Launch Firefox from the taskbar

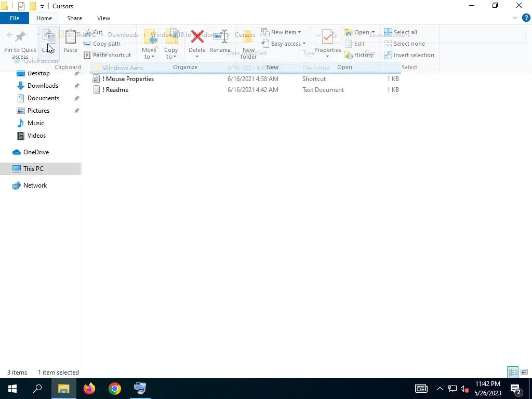pyautogui.click(x=89, y=389)
